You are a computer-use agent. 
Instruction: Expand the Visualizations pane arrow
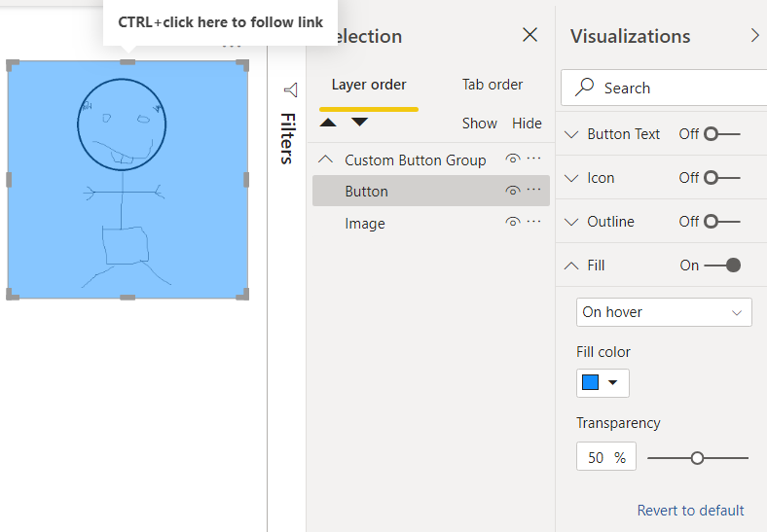755,36
